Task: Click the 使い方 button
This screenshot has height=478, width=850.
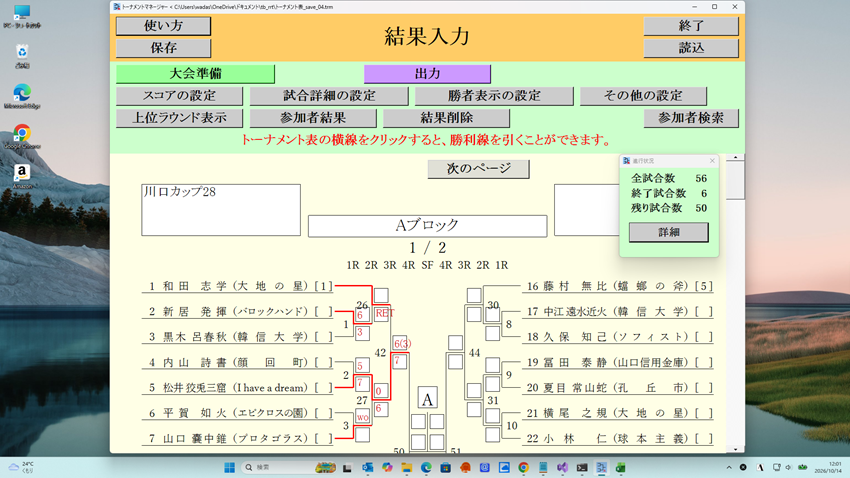Action: [163, 26]
